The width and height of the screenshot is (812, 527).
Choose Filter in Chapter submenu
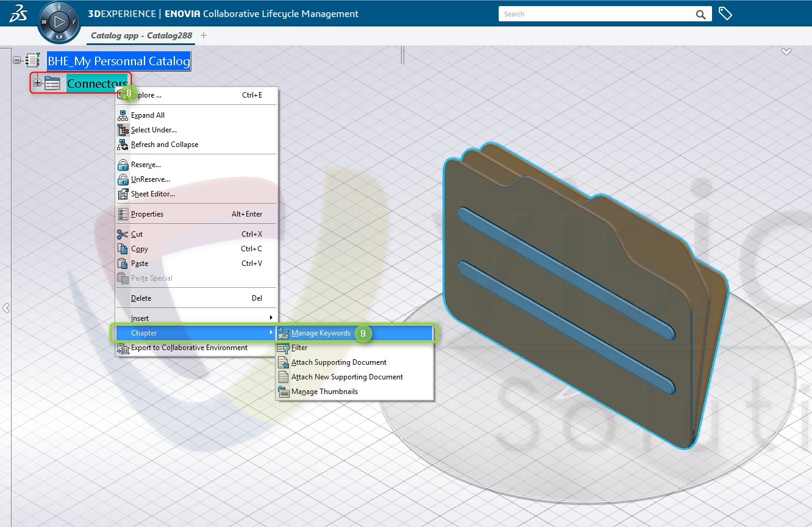[355, 348]
